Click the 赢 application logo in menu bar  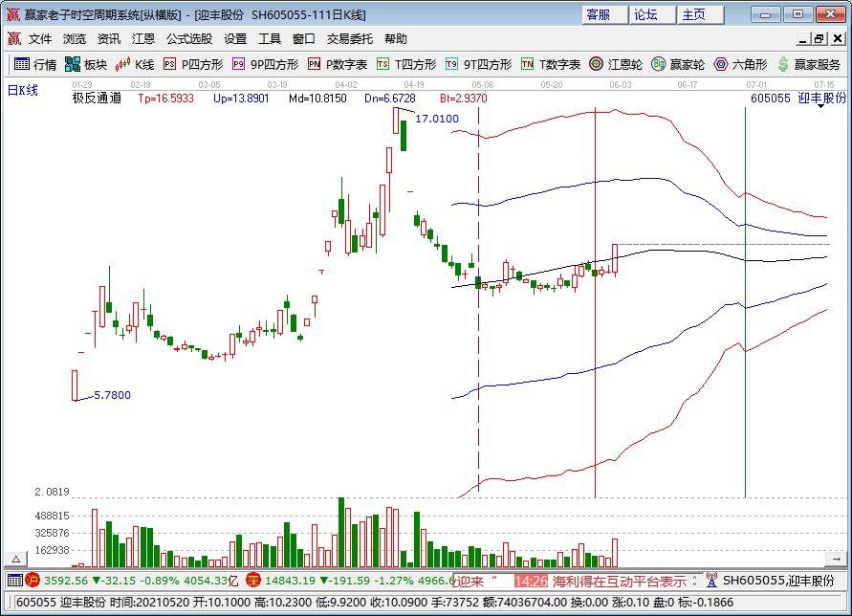click(14, 38)
